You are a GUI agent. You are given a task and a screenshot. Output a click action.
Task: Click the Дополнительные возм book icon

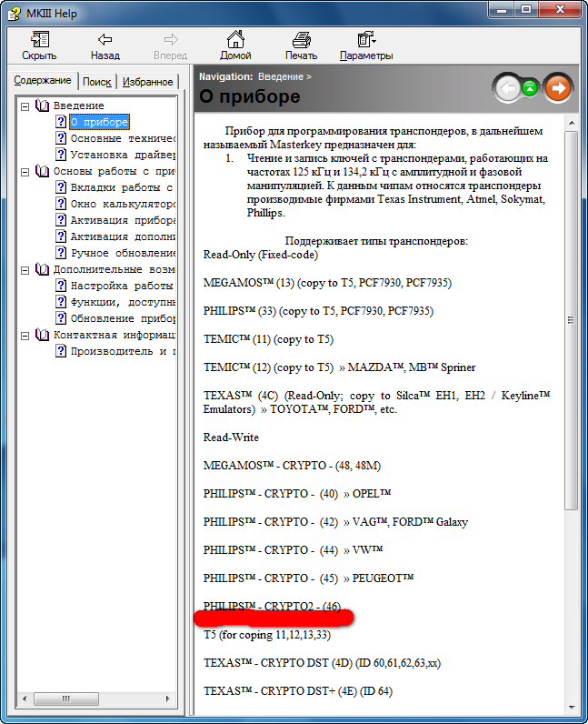(x=42, y=269)
